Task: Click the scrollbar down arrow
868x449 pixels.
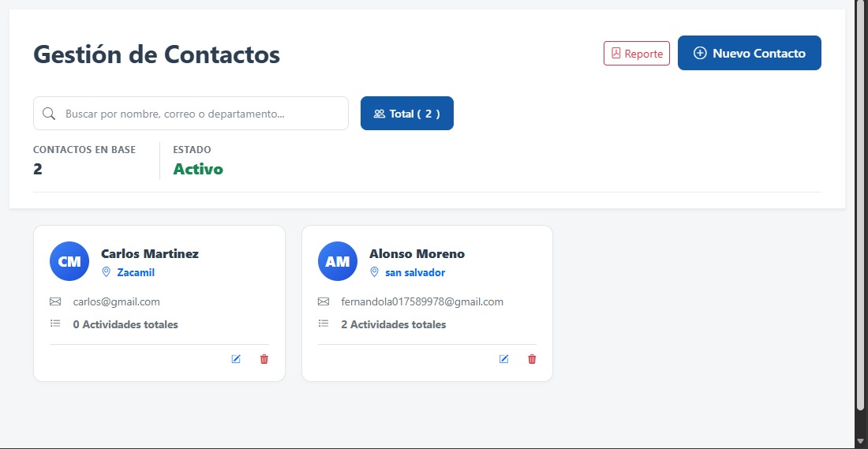Action: (862, 441)
